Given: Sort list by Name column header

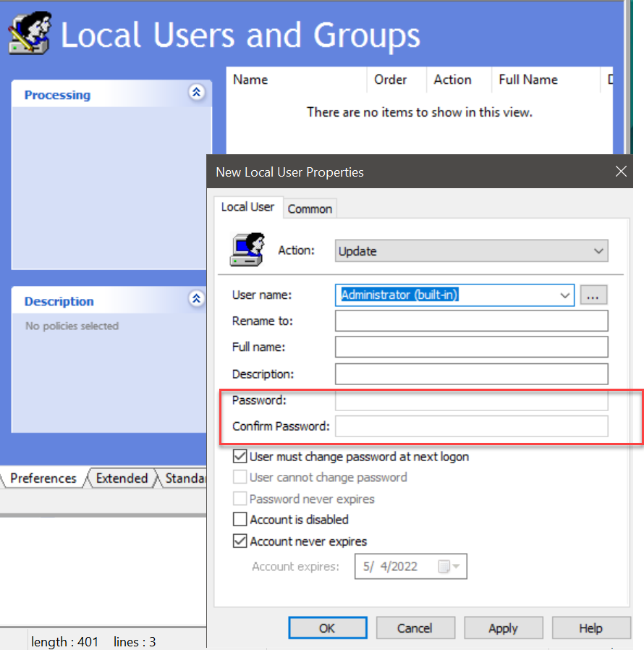Looking at the screenshot, I should pyautogui.click(x=297, y=80).
